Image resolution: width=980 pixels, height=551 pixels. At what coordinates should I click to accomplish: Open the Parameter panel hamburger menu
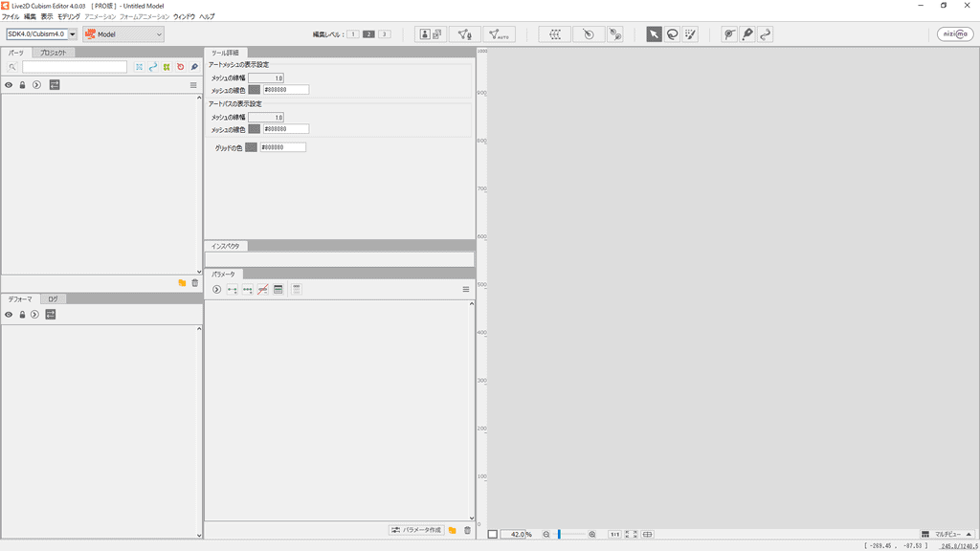click(x=466, y=289)
